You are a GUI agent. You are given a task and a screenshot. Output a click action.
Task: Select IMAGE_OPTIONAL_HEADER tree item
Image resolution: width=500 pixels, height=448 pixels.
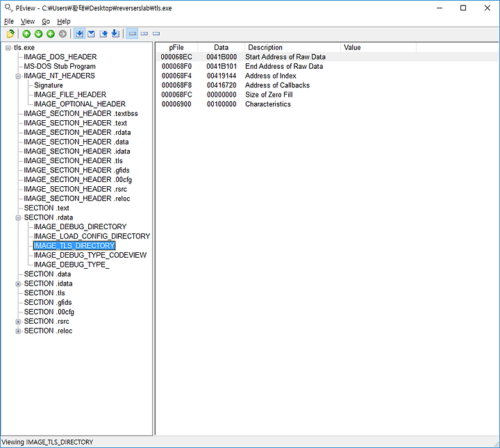[x=80, y=104]
